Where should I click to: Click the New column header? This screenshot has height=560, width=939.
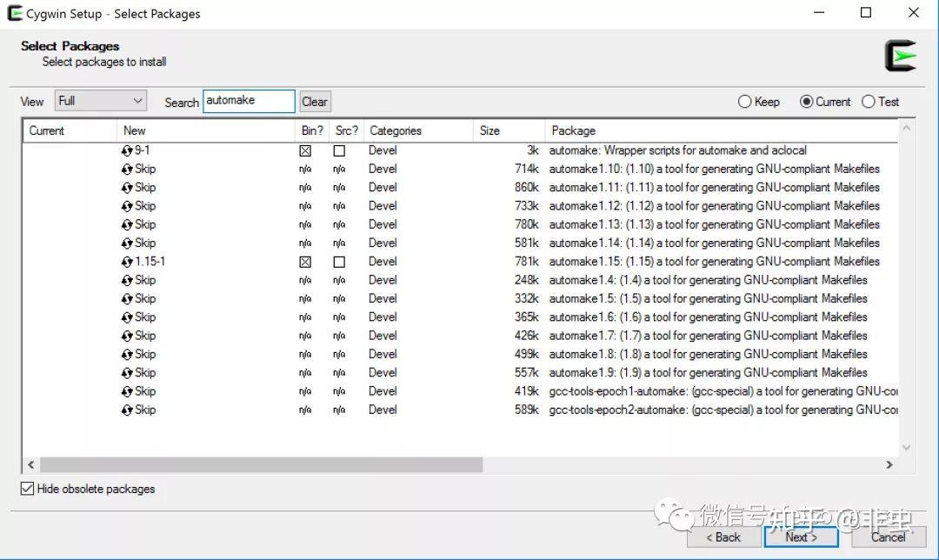coord(206,130)
